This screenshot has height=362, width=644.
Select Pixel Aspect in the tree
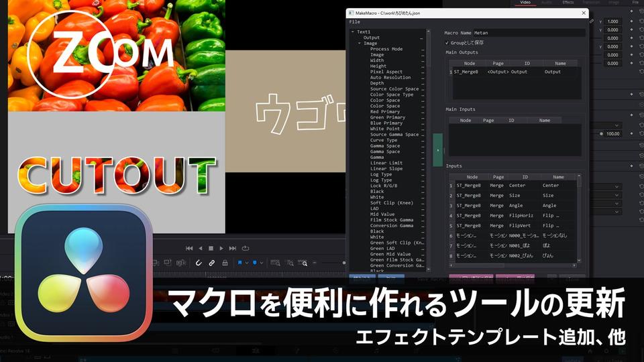pyautogui.click(x=386, y=72)
